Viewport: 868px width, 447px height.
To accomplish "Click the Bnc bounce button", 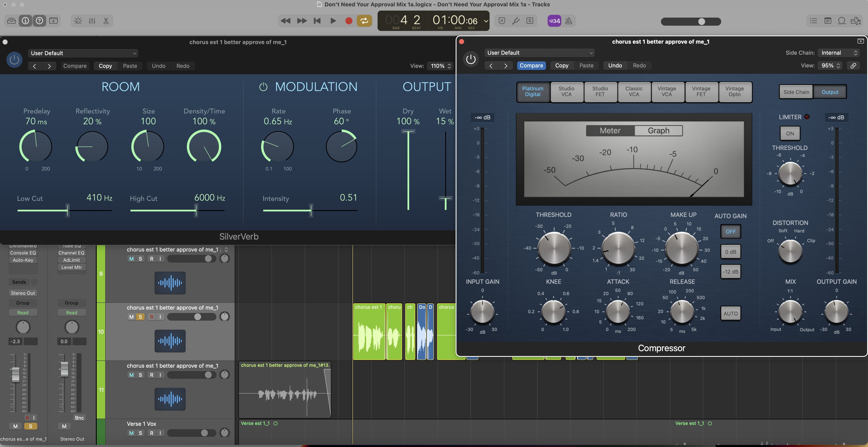I will click(x=80, y=418).
